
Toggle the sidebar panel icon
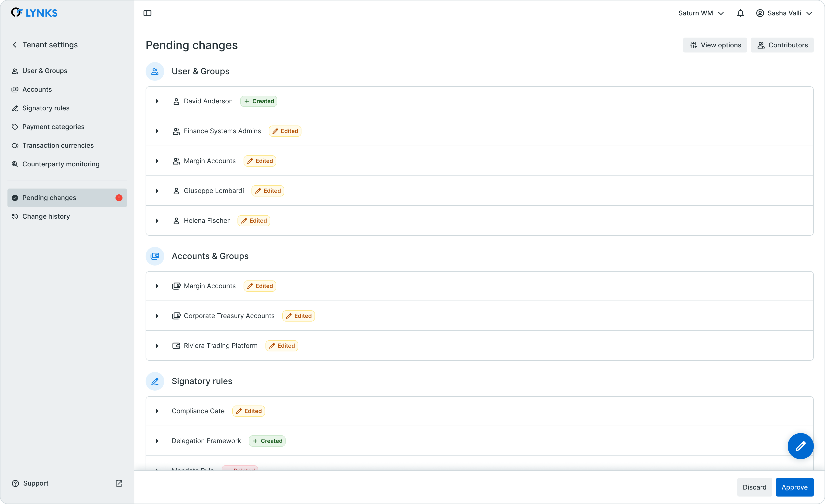click(147, 13)
